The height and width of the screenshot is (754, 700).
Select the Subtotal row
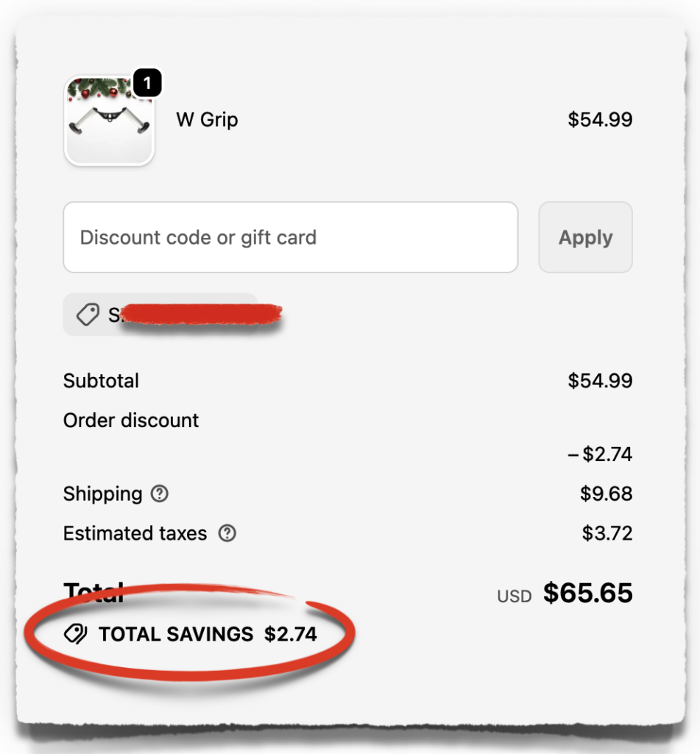101,381
